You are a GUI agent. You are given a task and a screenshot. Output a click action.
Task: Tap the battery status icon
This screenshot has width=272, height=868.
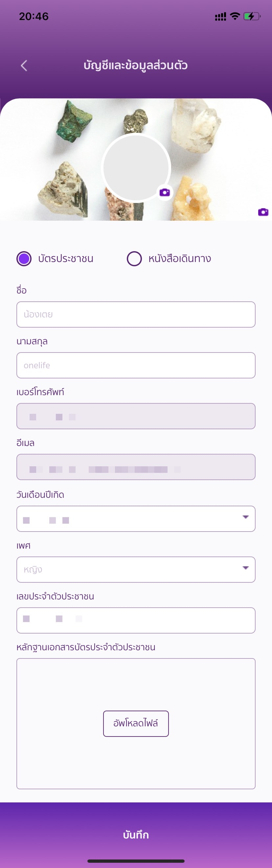point(251,16)
